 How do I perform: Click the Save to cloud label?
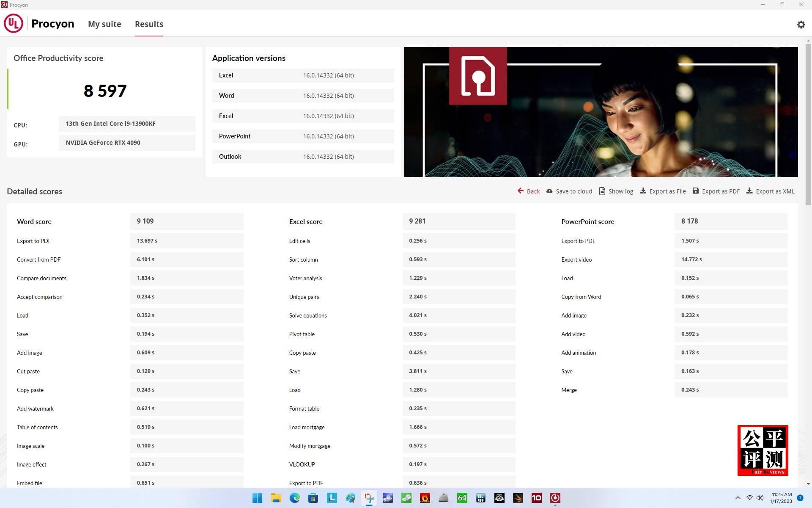[573, 191]
